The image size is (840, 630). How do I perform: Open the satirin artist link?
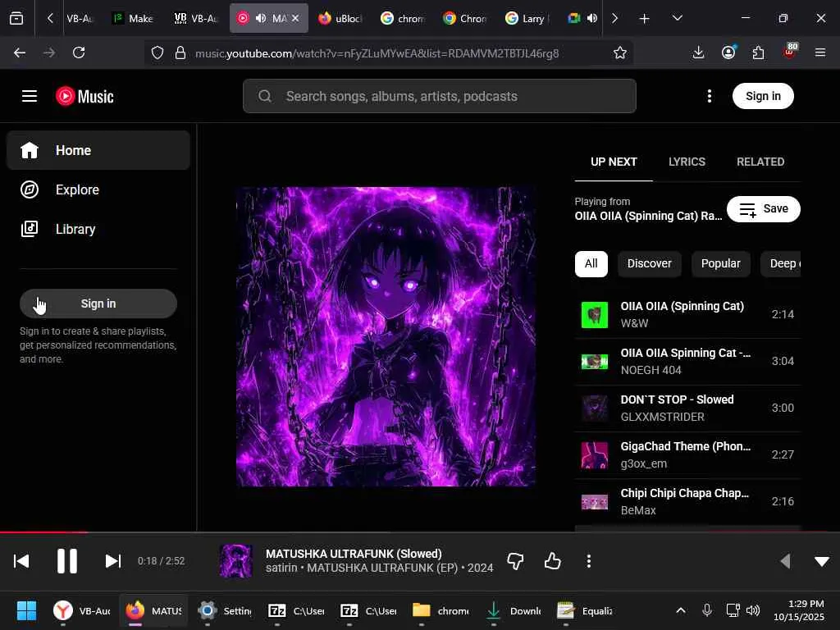(x=281, y=568)
